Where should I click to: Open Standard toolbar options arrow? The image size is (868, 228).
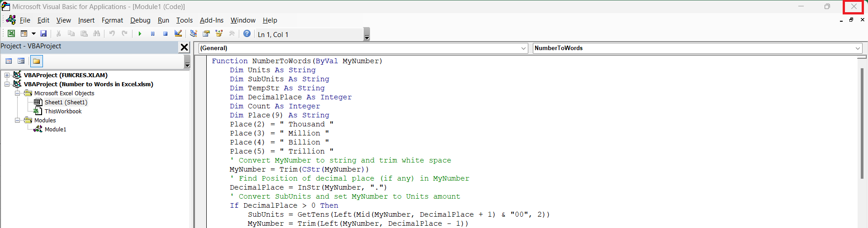click(x=367, y=34)
